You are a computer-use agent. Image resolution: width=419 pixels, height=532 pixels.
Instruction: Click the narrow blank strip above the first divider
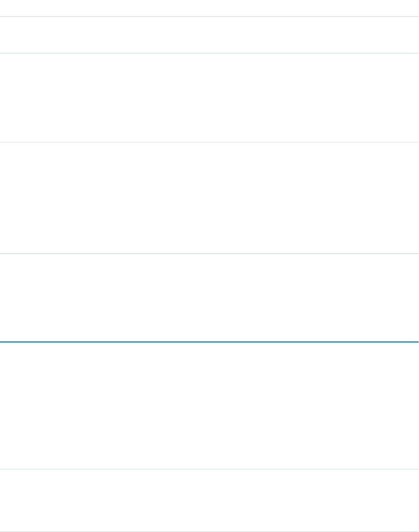(209, 8)
